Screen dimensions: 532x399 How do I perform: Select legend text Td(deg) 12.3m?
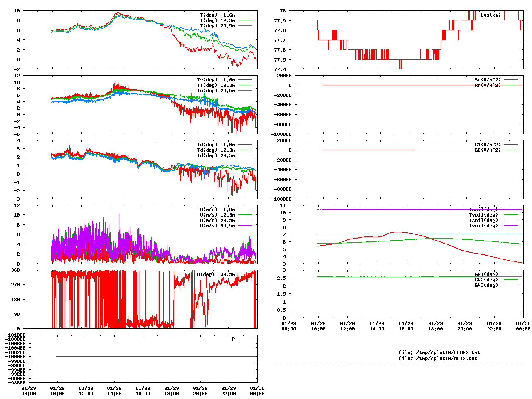coord(216,150)
